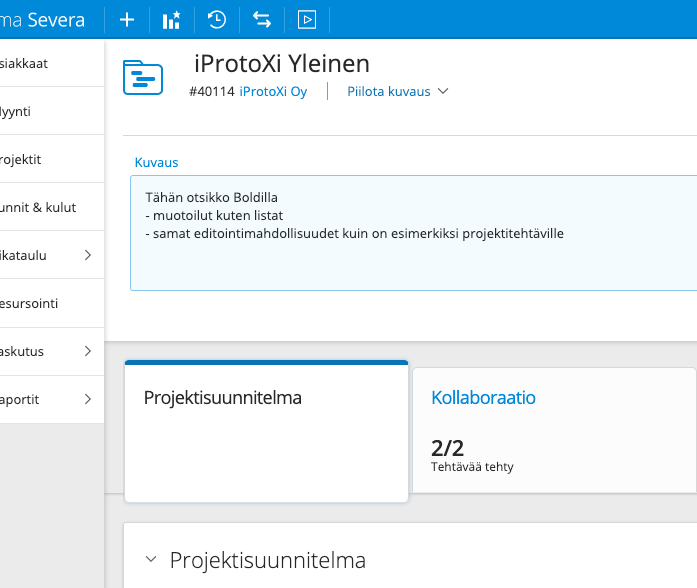Switch to the Kollaboraatio tab card
This screenshot has width=697, height=588.
pyautogui.click(x=554, y=430)
